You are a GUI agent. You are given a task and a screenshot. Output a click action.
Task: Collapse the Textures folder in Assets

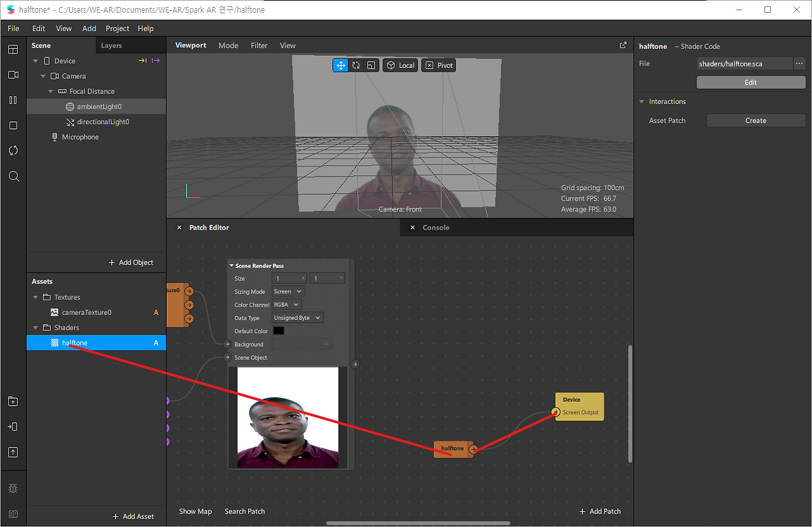click(x=36, y=297)
